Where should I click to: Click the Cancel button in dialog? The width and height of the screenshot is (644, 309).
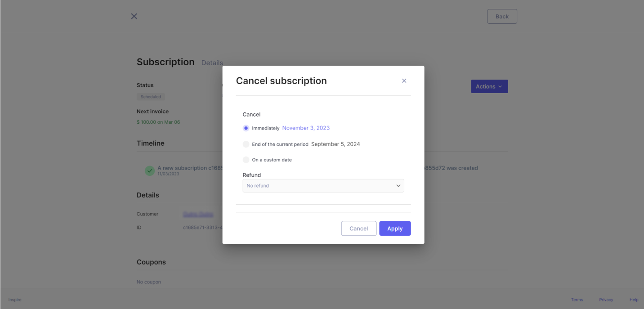point(359,228)
